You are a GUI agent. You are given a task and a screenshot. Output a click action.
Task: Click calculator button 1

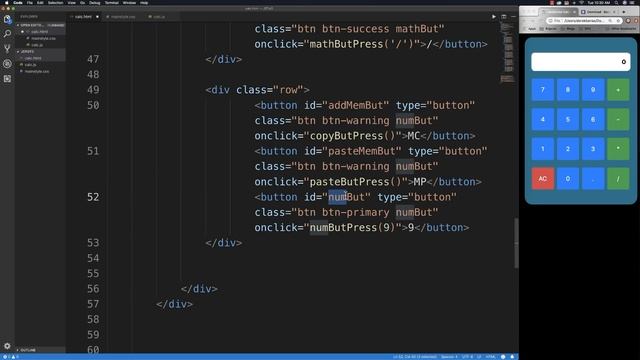pyautogui.click(x=542, y=149)
